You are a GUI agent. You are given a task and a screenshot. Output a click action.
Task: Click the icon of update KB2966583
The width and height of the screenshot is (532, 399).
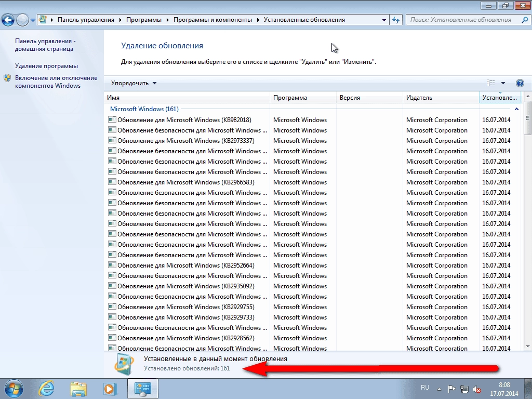click(112, 182)
